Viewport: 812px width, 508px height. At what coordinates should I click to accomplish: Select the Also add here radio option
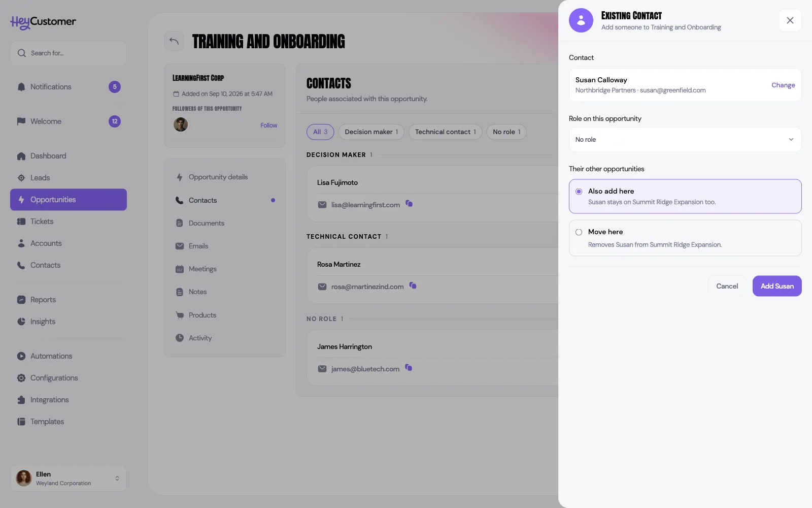point(579,192)
